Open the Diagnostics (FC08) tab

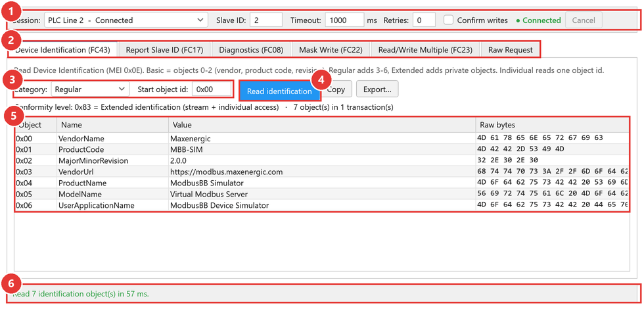[251, 50]
